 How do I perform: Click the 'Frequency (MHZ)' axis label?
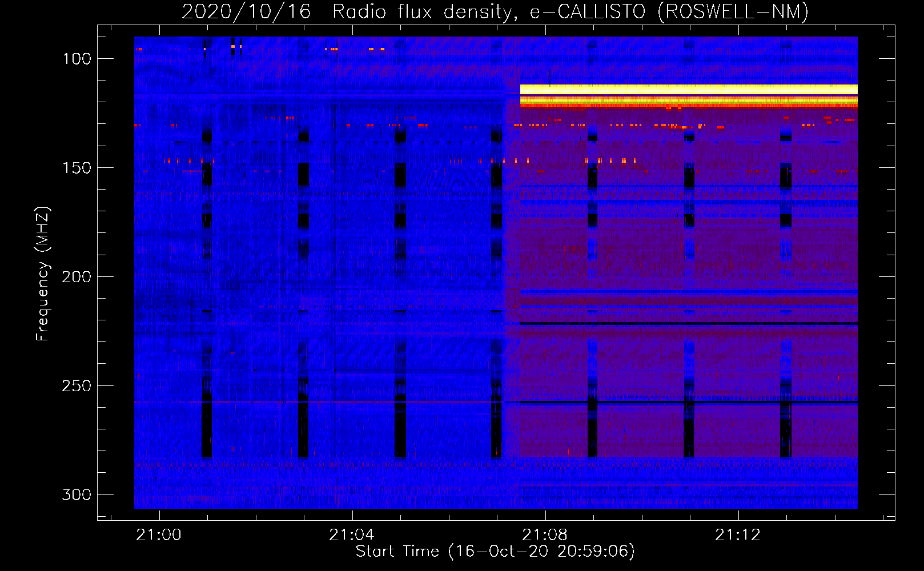click(43, 274)
